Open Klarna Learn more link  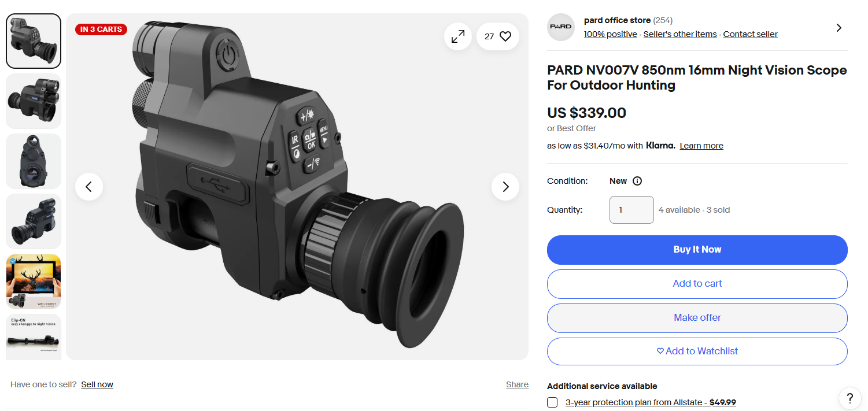pyautogui.click(x=701, y=146)
